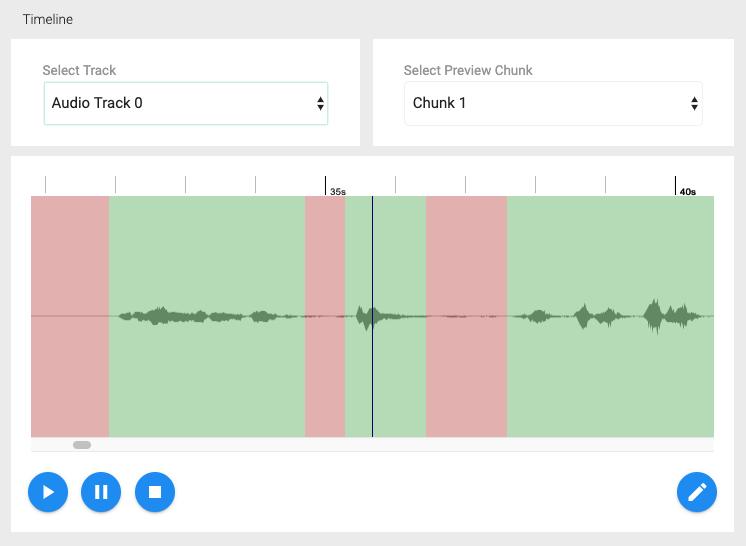The height and width of the screenshot is (546, 746).
Task: Open the Select Preview Chunk dropdown
Action: point(552,103)
